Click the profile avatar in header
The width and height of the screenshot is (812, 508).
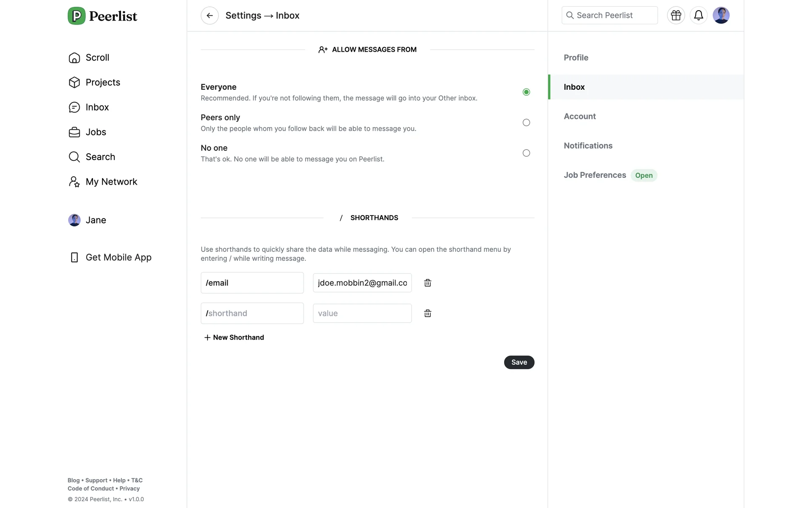721,16
